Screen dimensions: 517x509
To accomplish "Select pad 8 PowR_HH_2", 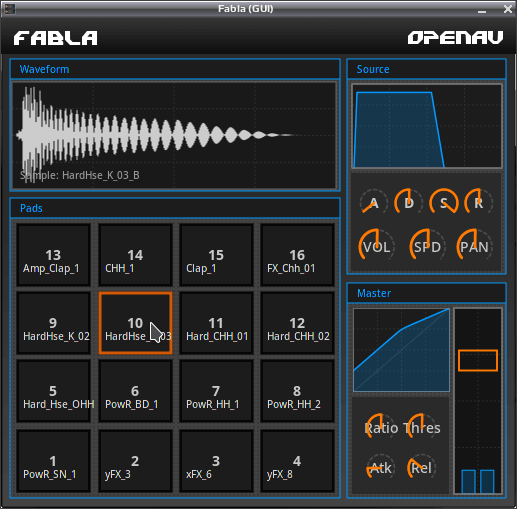I will pyautogui.click(x=297, y=391).
